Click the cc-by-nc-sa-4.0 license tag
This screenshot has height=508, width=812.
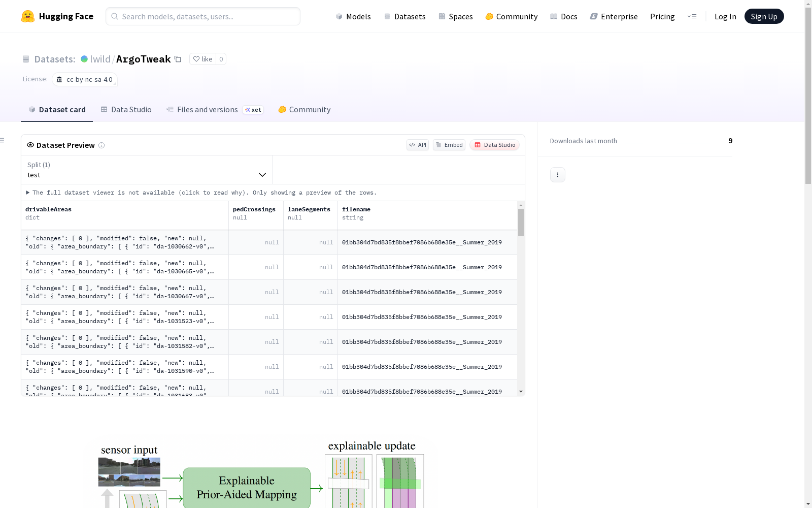[x=85, y=79]
